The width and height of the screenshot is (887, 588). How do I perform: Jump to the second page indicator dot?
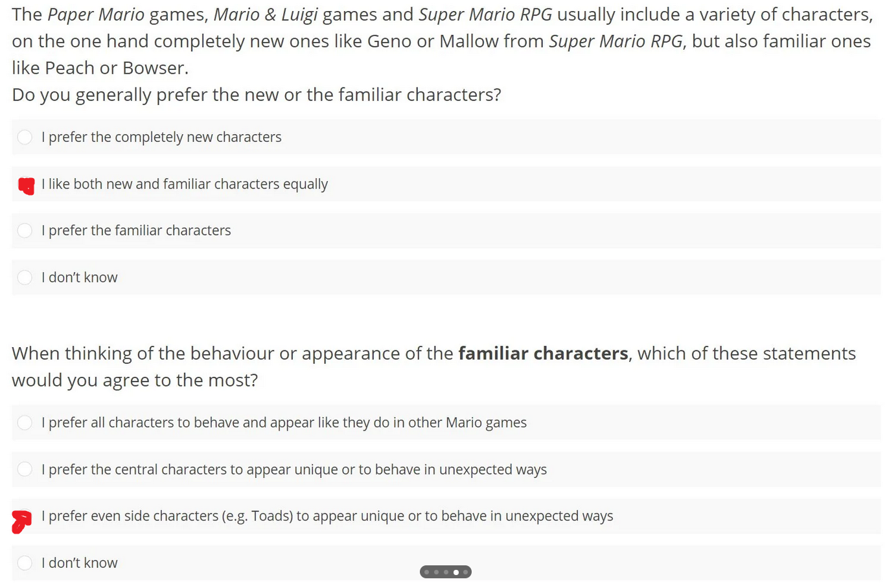(436, 572)
